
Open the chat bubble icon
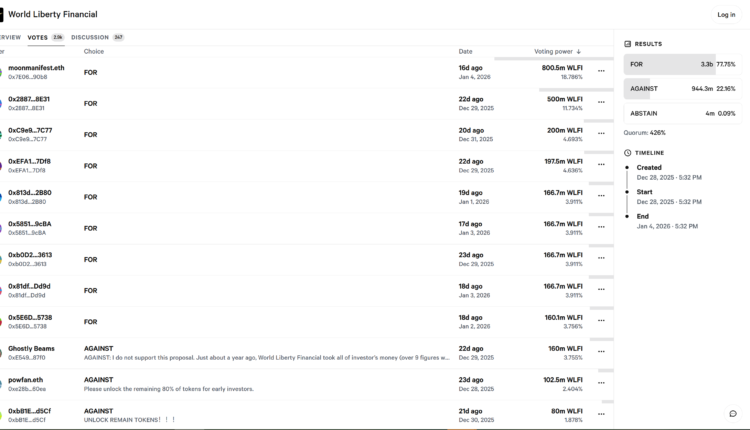point(732,413)
